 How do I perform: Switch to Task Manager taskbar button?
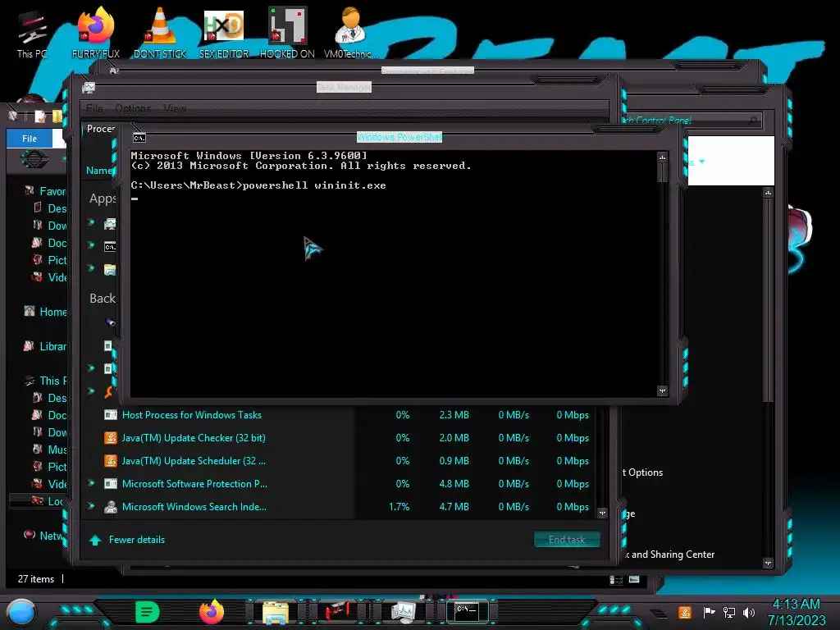tap(403, 611)
